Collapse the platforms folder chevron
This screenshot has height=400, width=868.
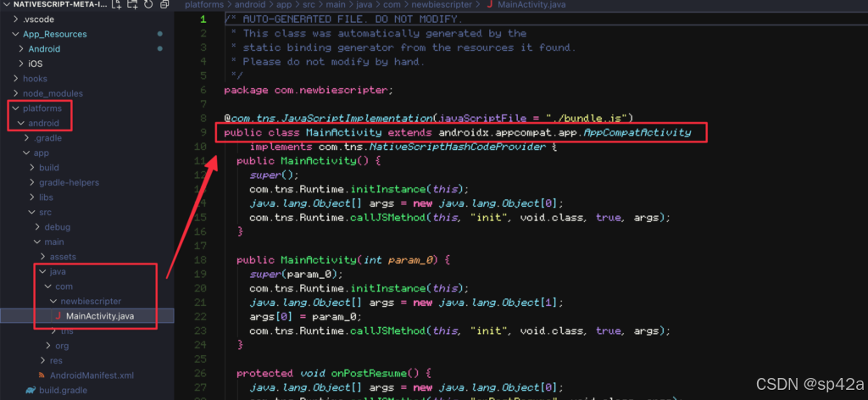[x=15, y=108]
